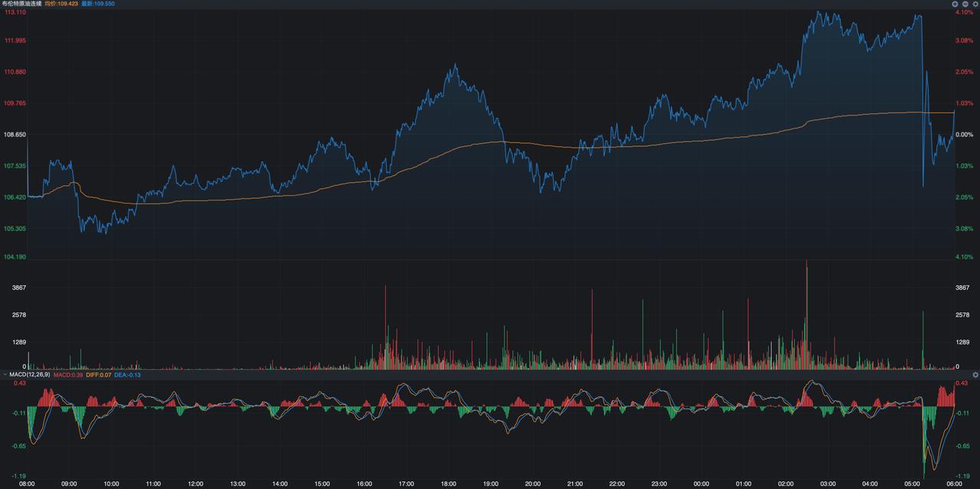Click the 08:00 time axis label
This screenshot has width=980, height=489.
click(27, 484)
